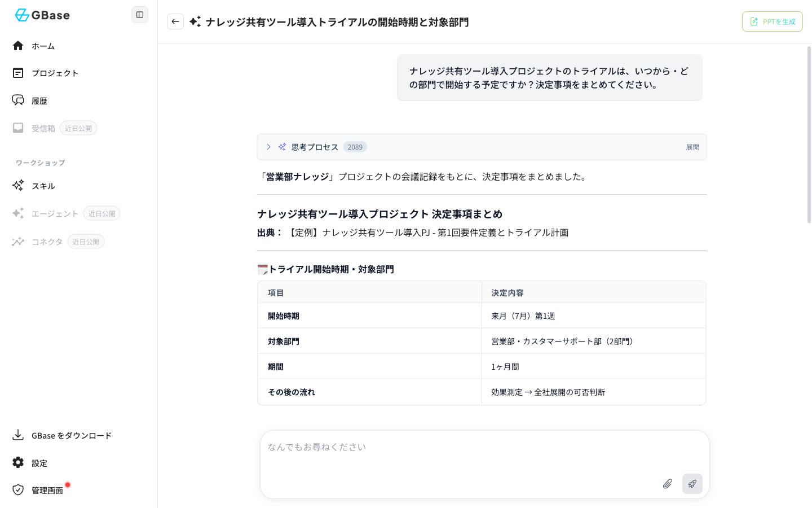Screen dimensions: 812x508
Task: Click the vertical scrollbar of chat
Action: (809, 134)
